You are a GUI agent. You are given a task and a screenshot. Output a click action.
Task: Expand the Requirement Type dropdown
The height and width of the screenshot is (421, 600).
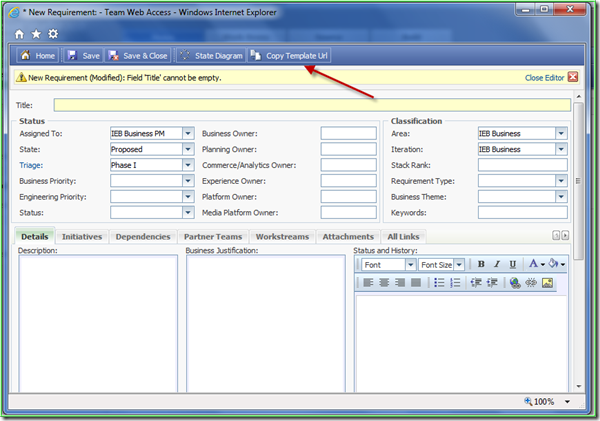[561, 181]
